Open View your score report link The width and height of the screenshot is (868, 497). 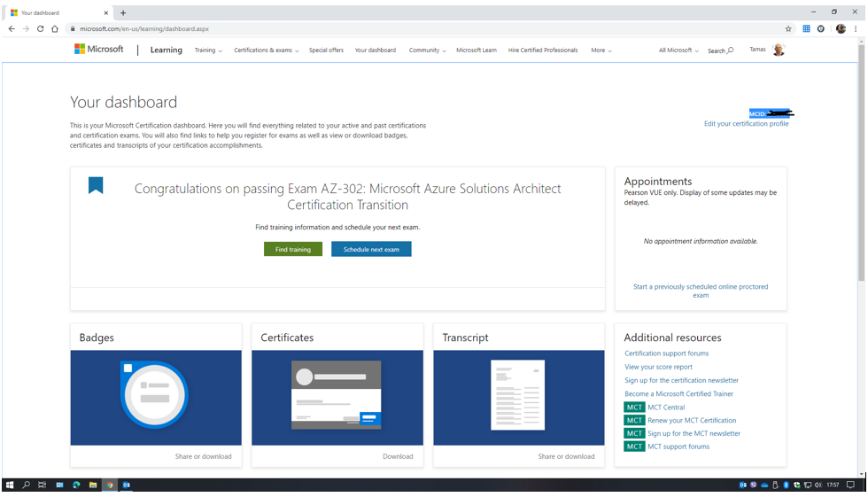(658, 367)
